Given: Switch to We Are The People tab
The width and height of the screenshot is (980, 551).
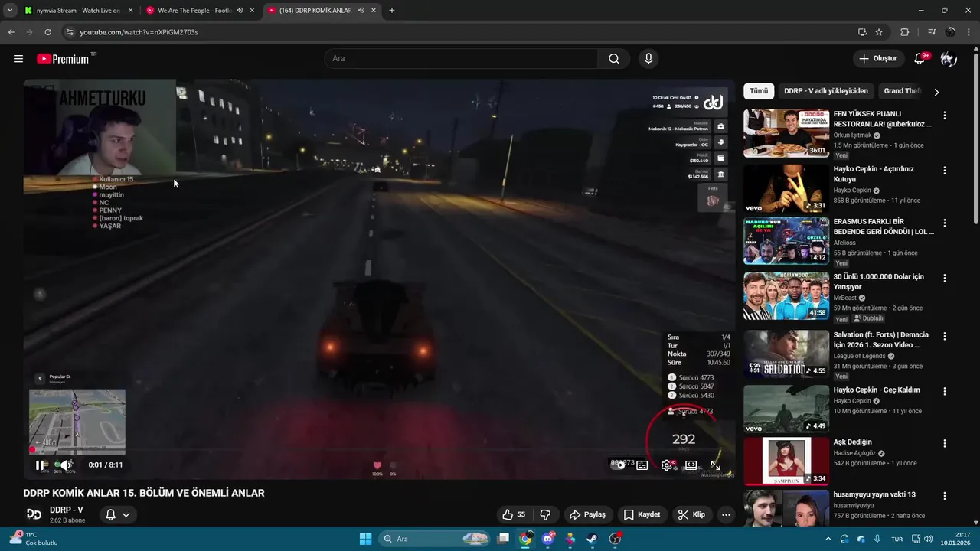Looking at the screenshot, I should (194, 11).
